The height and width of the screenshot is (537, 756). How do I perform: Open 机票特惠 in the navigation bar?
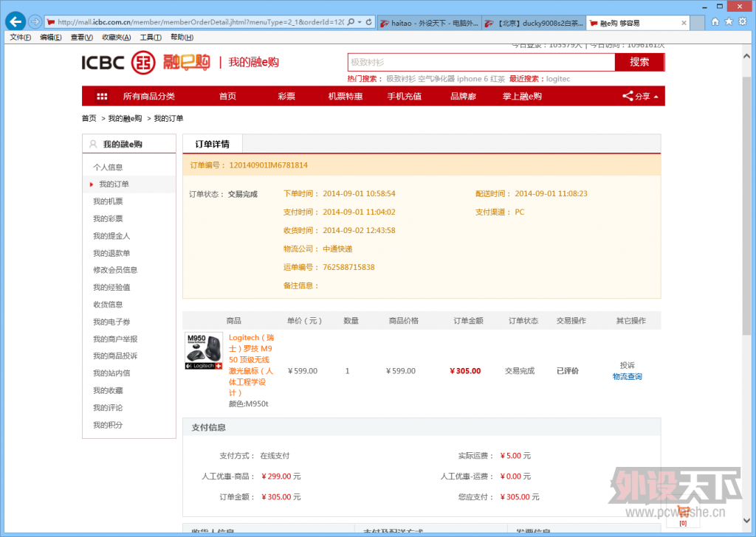(346, 97)
